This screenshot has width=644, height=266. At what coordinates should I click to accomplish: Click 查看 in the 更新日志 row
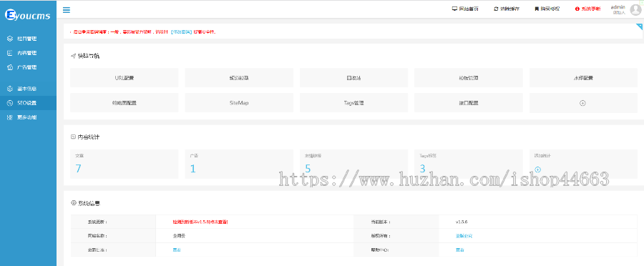tap(177, 250)
